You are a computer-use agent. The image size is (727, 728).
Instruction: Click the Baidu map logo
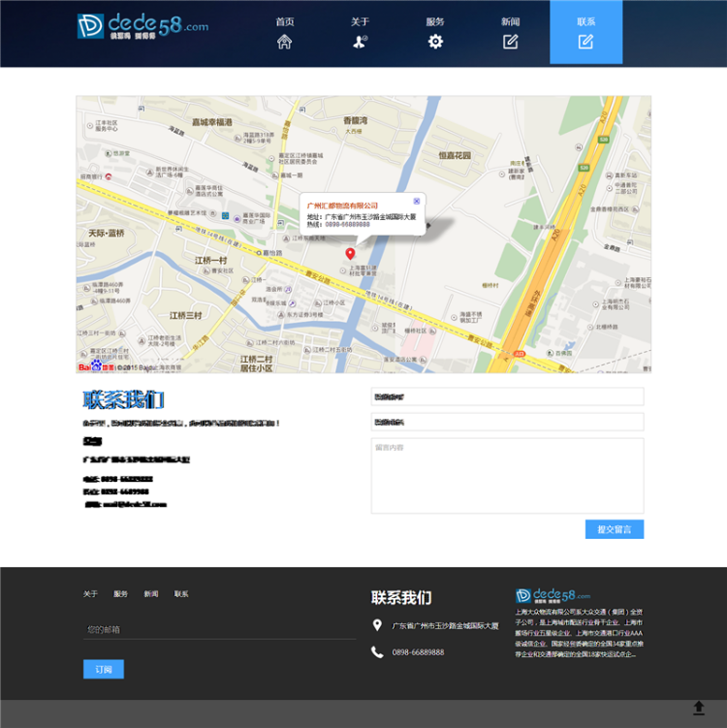click(96, 366)
